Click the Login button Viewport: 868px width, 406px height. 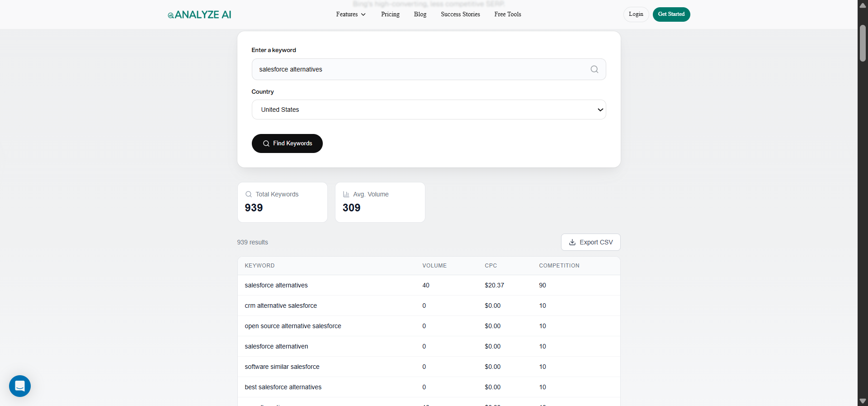pos(636,14)
